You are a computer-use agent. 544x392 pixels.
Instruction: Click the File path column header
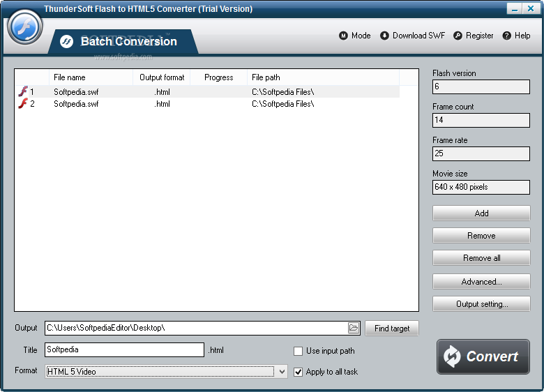click(x=324, y=77)
